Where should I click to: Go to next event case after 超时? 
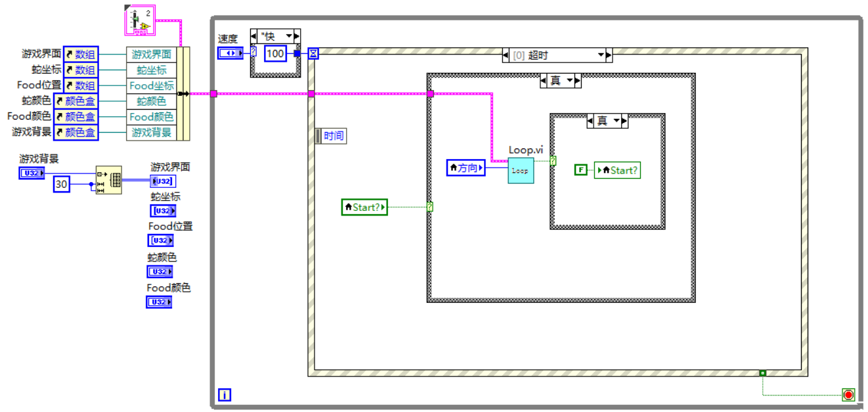pyautogui.click(x=609, y=55)
